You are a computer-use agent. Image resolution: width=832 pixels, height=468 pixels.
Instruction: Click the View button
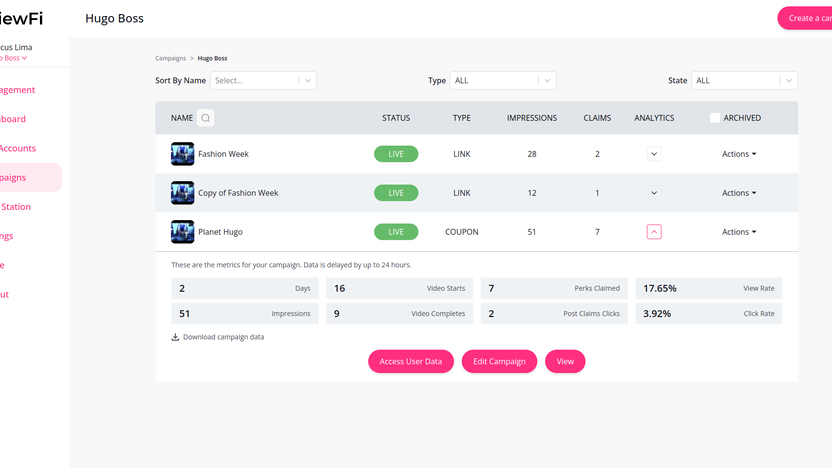(565, 361)
